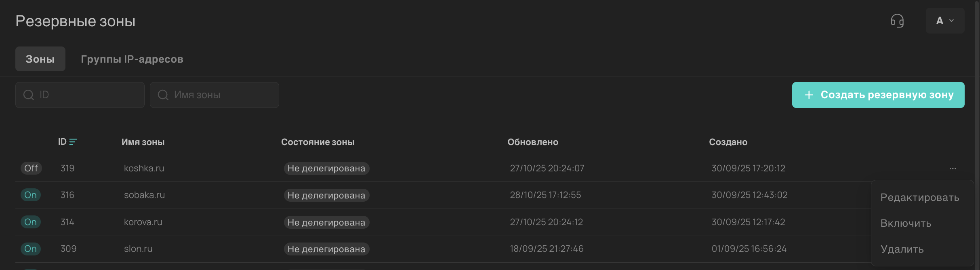This screenshot has width=980, height=270.
Task: Open three-dots menu for koshka.ru row
Action: [x=953, y=168]
